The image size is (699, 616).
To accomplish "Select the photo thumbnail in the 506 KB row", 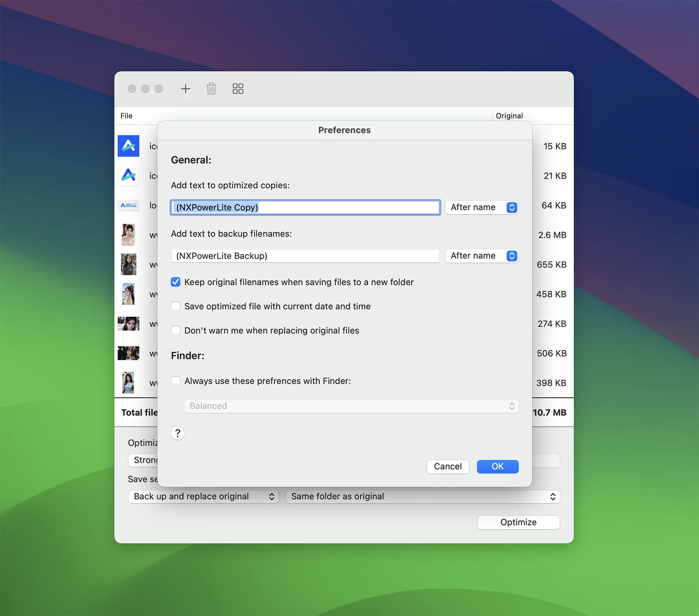I will click(x=128, y=353).
